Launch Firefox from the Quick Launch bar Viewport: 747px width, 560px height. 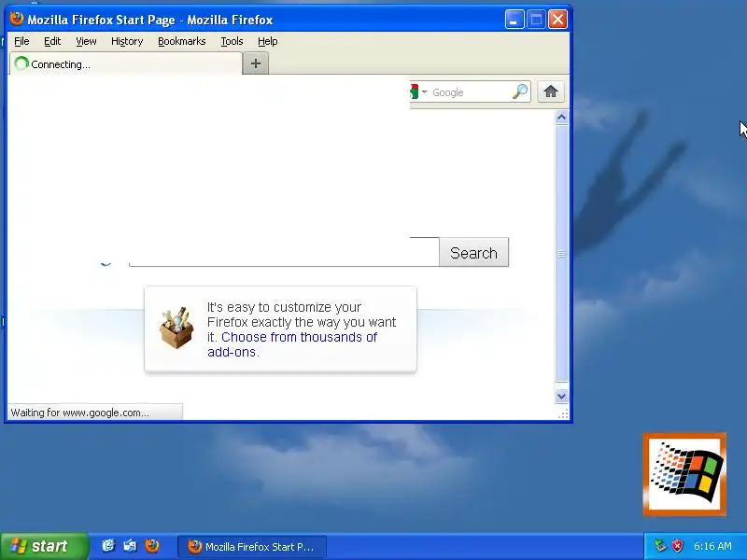(152, 546)
